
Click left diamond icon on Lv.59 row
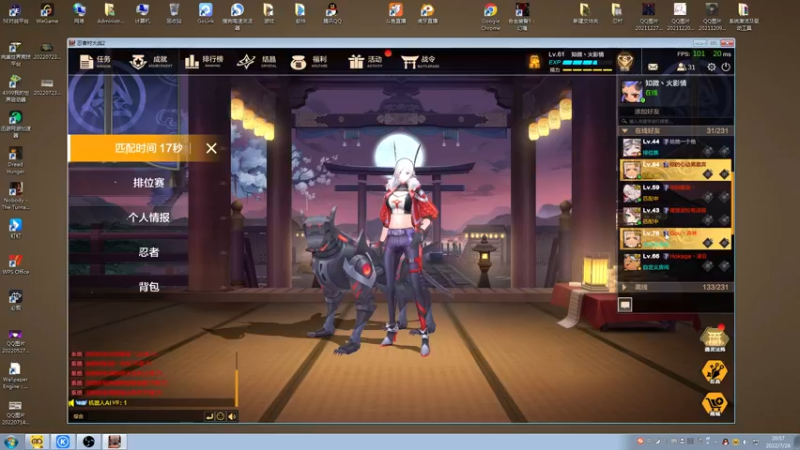[708, 197]
